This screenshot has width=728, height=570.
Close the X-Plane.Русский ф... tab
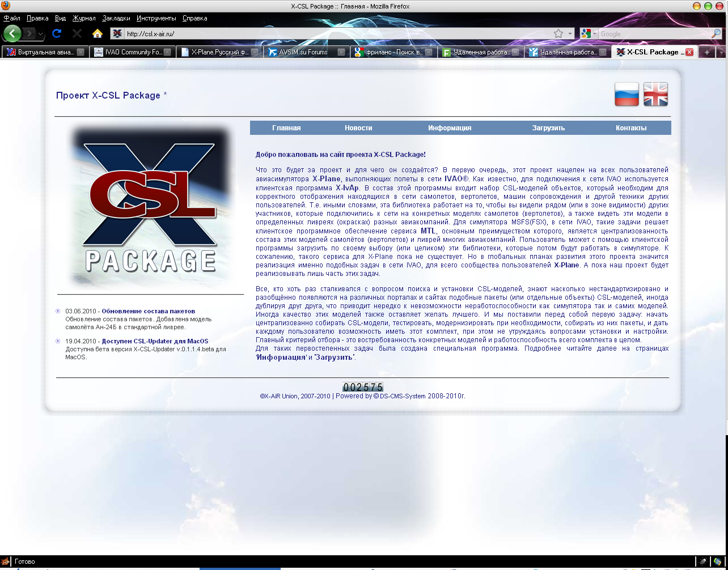tap(255, 52)
